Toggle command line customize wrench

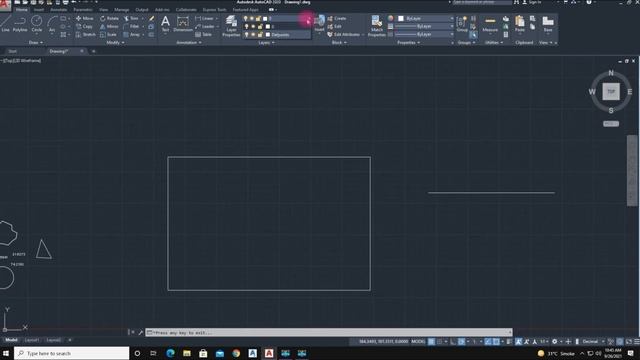(140, 333)
